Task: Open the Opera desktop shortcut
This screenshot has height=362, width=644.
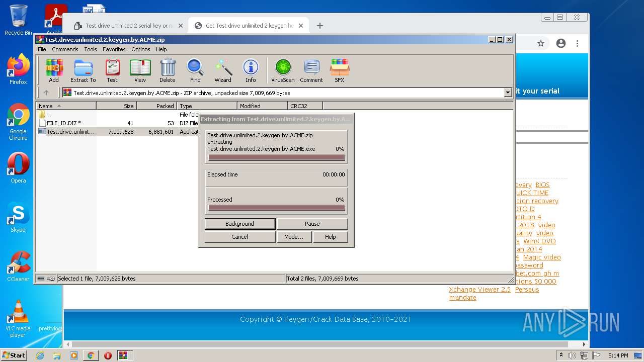Action: [18, 168]
